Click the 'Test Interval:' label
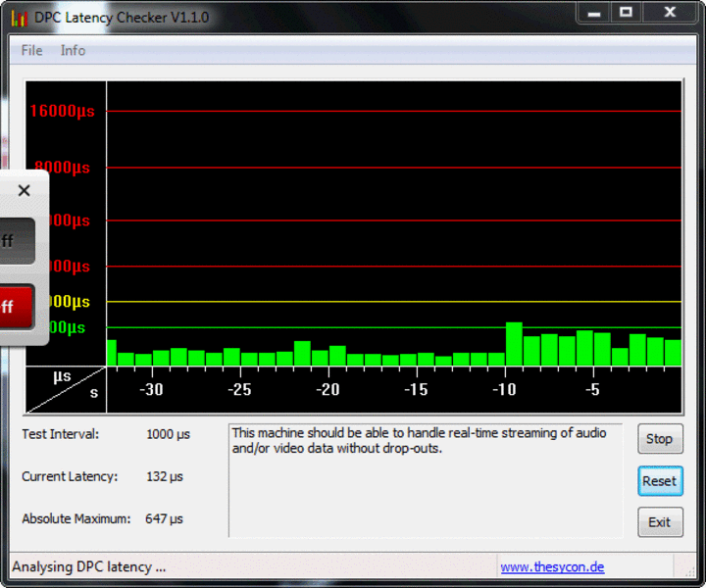706x588 pixels. (x=61, y=434)
